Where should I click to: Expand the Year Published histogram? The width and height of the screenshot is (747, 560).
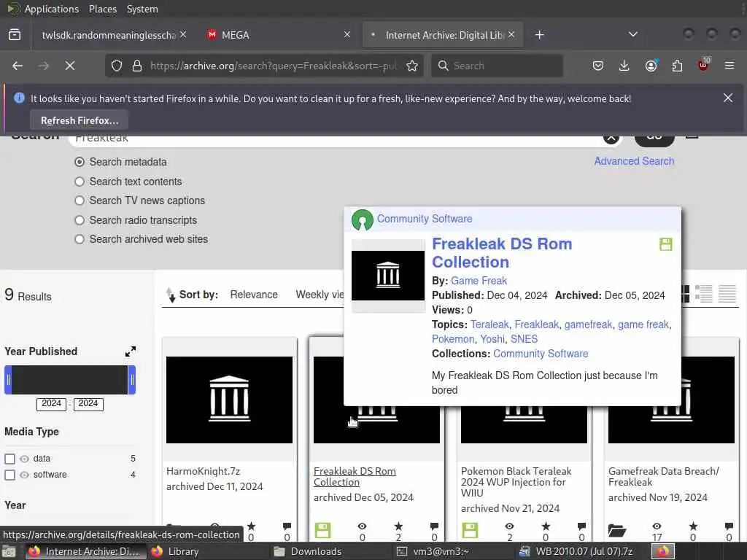130,351
